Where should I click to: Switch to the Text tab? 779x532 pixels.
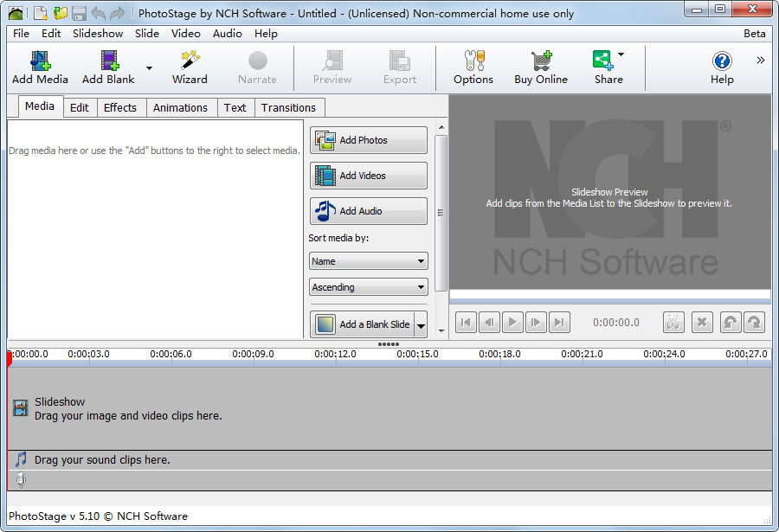(x=235, y=108)
